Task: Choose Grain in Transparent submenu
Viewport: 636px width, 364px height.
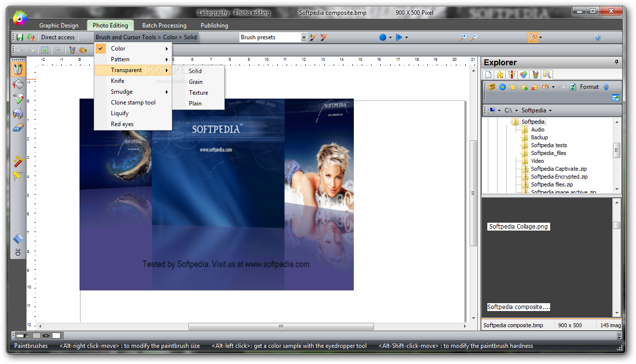Action: pos(198,82)
